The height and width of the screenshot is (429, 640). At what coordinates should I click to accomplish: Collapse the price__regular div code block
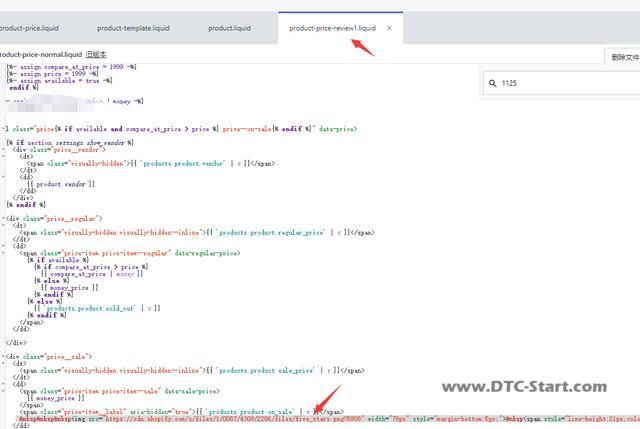3,219
